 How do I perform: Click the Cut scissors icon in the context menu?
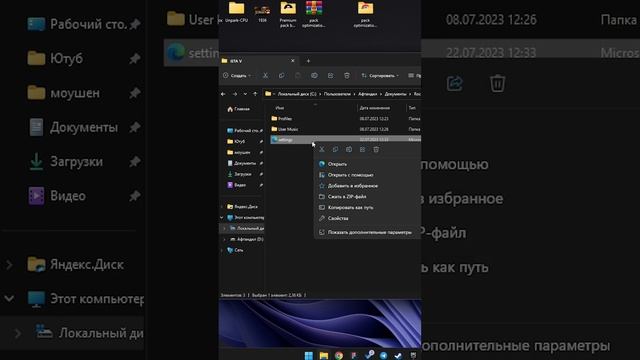click(322, 149)
